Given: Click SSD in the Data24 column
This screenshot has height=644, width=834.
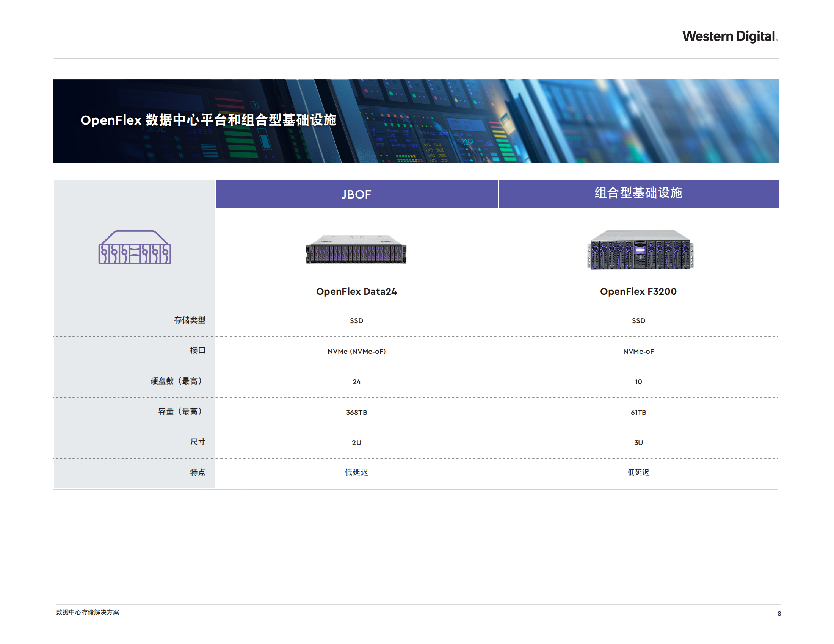Looking at the screenshot, I should coord(356,321).
